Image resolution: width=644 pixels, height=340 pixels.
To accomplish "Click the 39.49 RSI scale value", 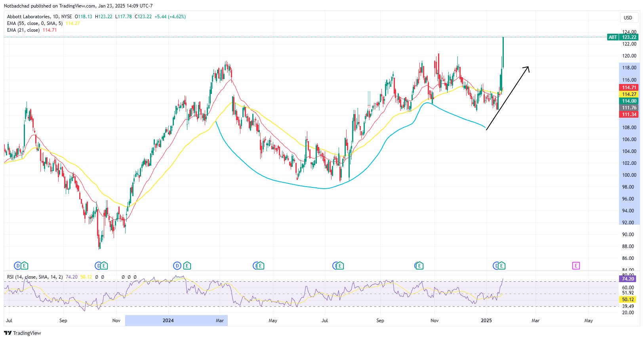I will pos(628,306).
